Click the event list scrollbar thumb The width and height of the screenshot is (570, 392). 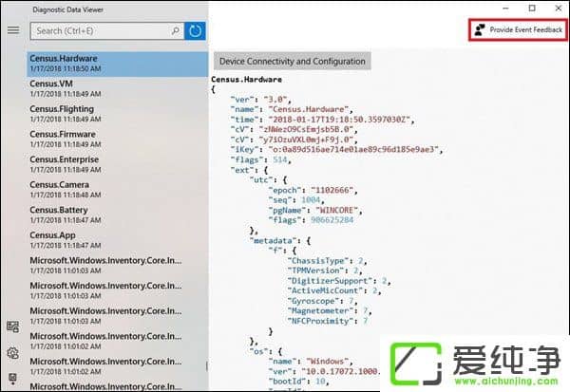[x=207, y=366]
